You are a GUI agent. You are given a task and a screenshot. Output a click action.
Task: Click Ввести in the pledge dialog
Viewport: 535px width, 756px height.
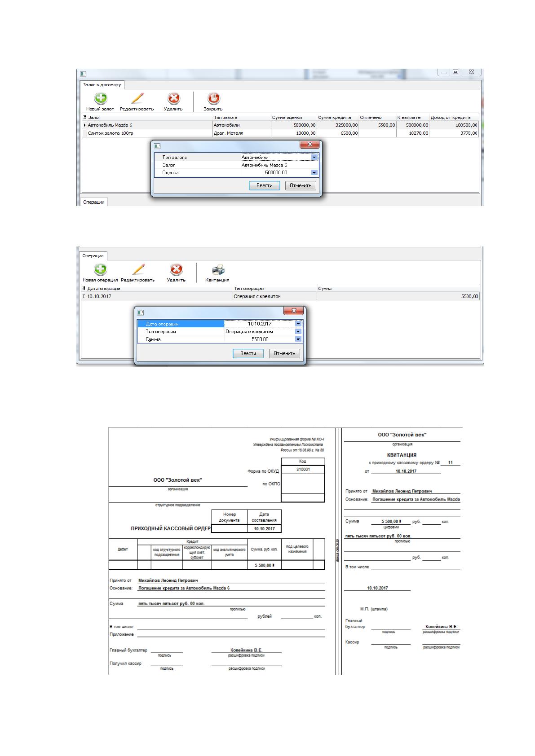[265, 185]
